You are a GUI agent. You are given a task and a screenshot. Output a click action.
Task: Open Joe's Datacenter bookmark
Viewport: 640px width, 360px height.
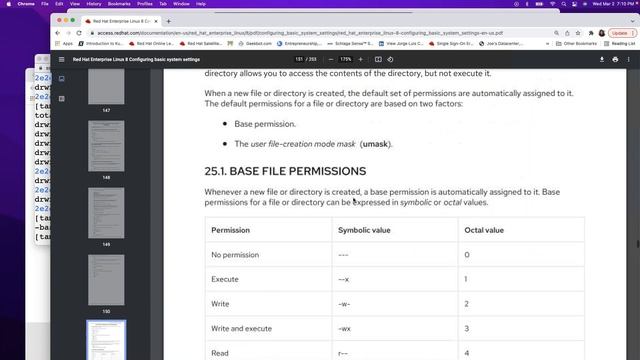[501, 43]
